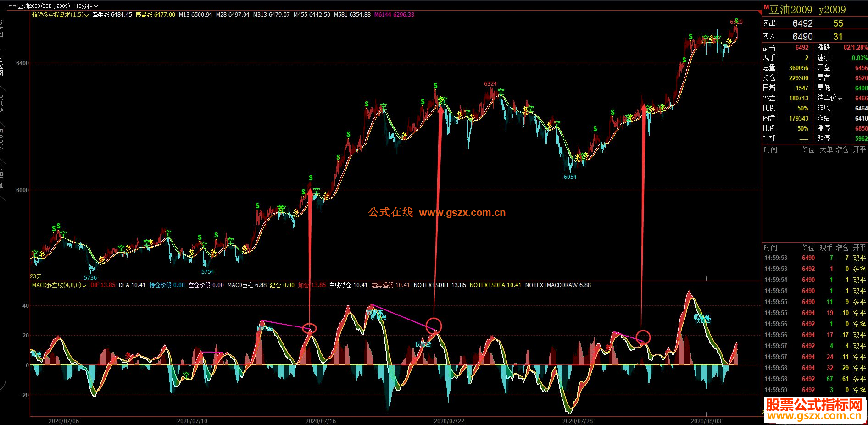Click the 2020/08/03 date on the time axis
This screenshot has height=425, width=868.
(x=706, y=421)
